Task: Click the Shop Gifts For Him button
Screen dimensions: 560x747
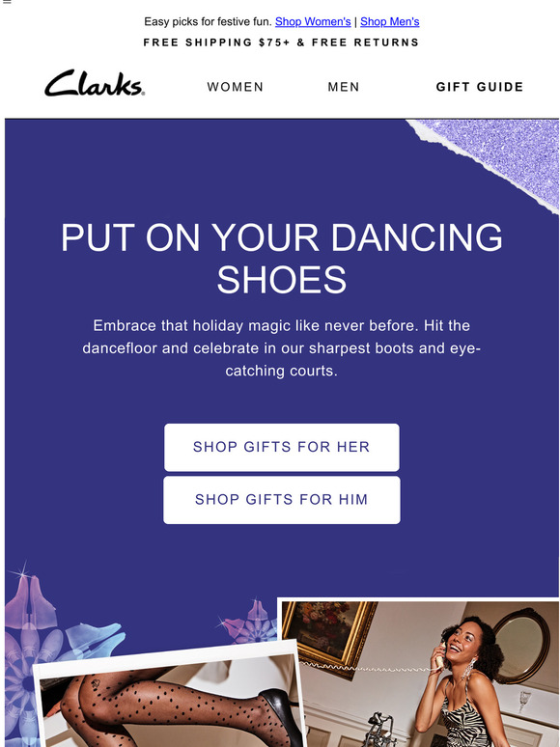Action: coord(282,500)
